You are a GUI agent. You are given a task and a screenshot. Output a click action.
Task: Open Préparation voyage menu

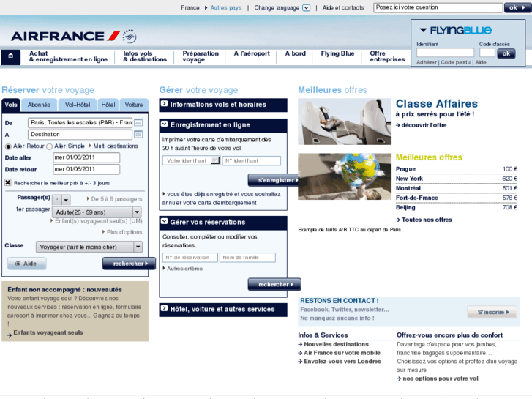201,56
